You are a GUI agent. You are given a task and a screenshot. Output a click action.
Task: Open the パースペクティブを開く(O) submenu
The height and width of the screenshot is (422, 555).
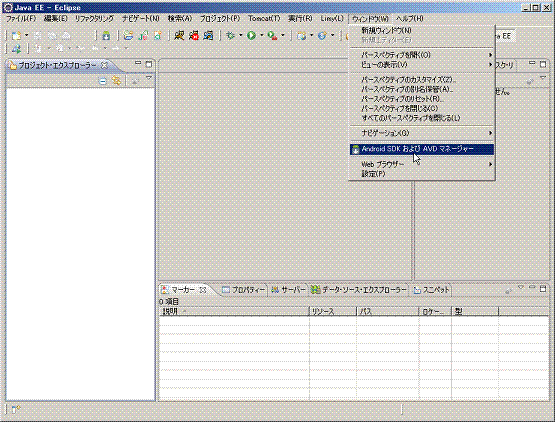[422, 55]
